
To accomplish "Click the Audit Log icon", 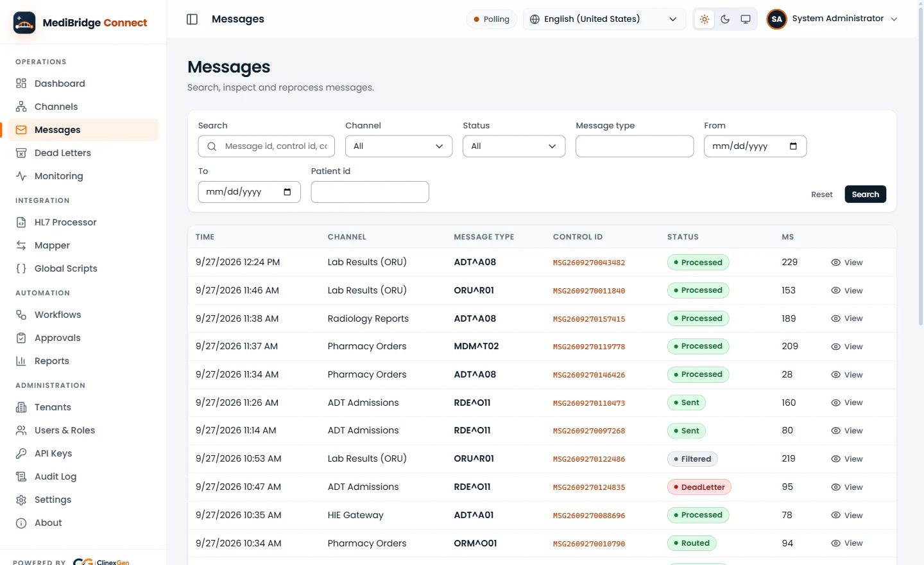I will coord(21,476).
